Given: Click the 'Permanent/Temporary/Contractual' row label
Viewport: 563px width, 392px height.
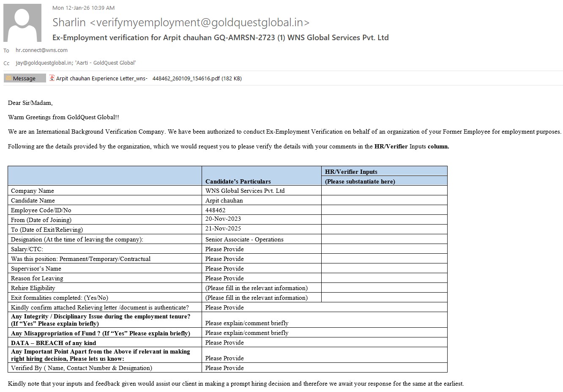Looking at the screenshot, I should (x=81, y=259).
